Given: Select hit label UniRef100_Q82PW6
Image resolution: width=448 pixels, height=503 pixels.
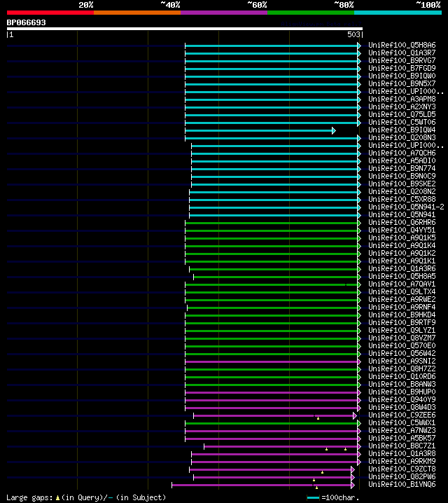Looking at the screenshot, I should 402,476.
